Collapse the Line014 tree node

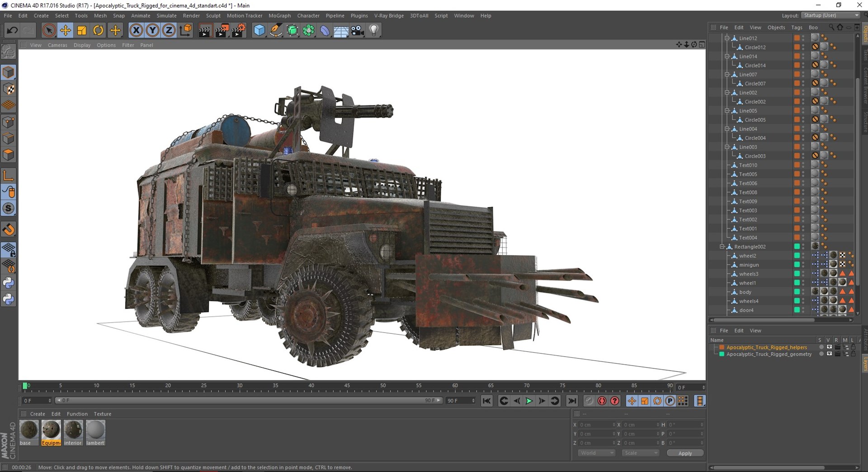pyautogui.click(x=727, y=56)
